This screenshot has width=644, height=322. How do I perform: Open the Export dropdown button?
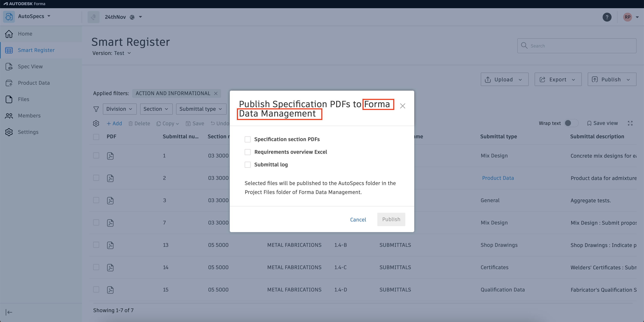pos(558,79)
